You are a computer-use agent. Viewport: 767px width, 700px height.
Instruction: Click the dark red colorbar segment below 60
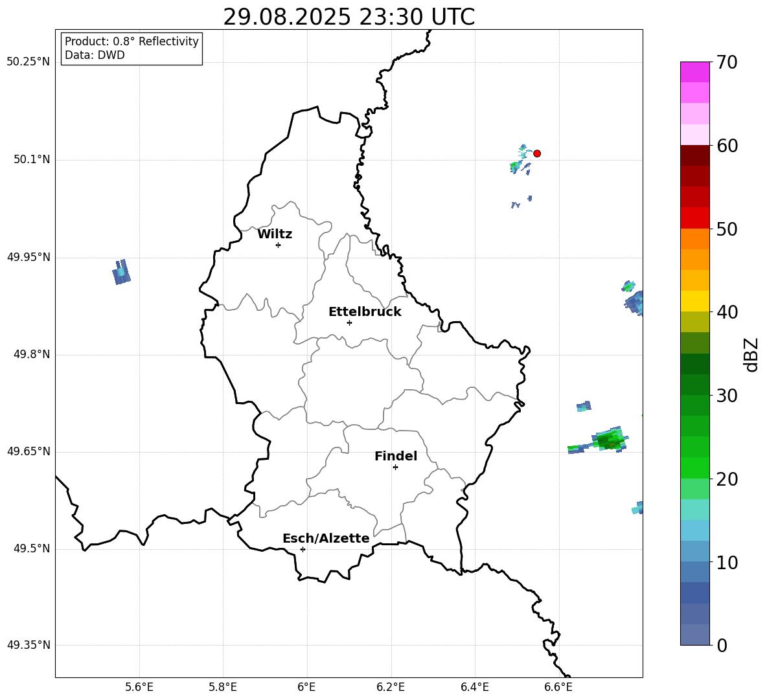coord(694,155)
